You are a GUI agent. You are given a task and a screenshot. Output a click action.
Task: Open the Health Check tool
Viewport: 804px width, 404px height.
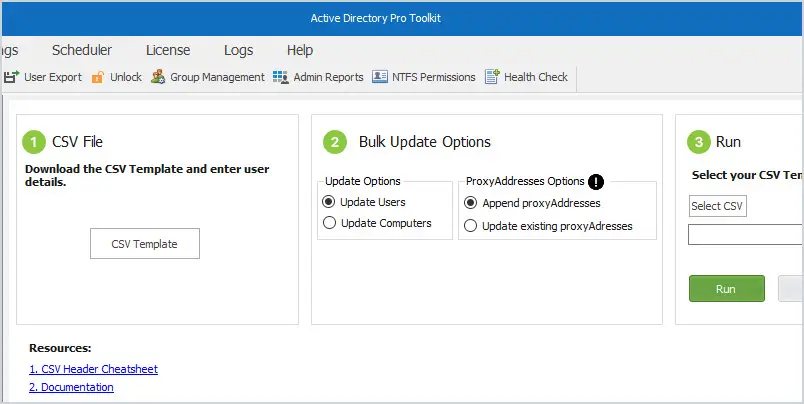pos(526,77)
